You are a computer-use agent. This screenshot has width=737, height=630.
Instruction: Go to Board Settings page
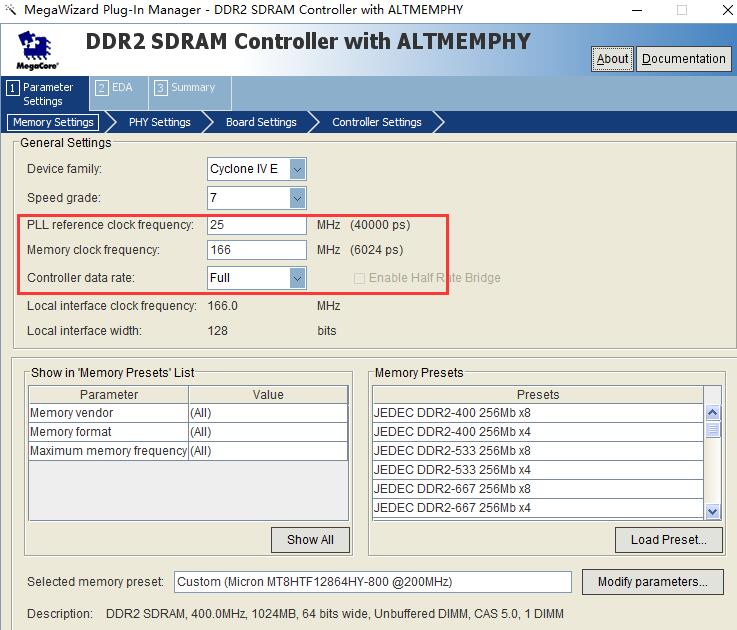click(261, 122)
